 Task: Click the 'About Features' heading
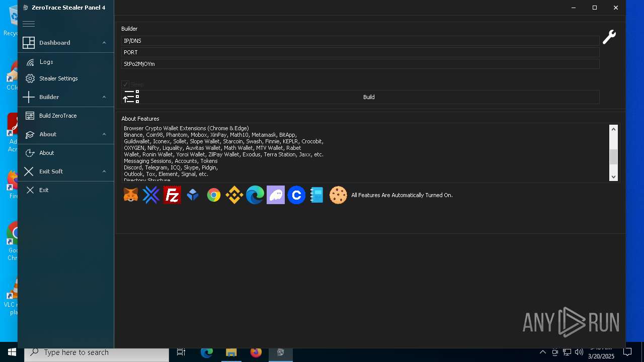[140, 119]
